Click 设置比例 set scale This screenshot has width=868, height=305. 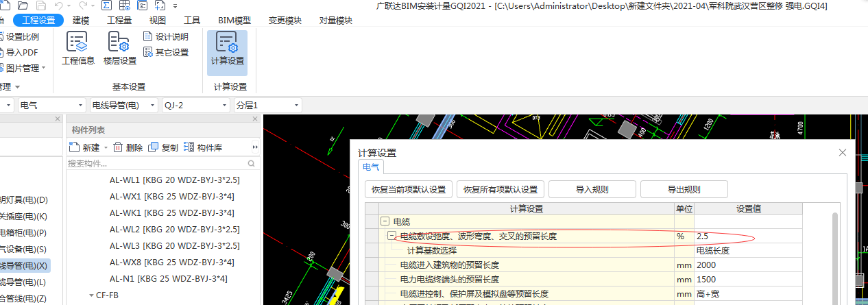point(20,36)
